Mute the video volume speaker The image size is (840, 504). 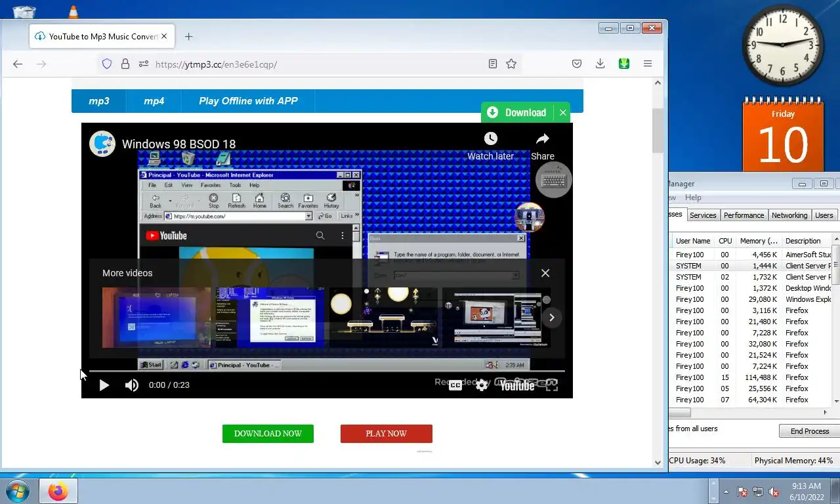pos(132,385)
